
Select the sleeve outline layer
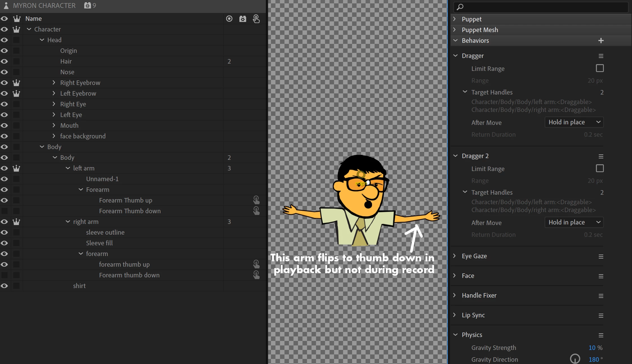coord(105,232)
